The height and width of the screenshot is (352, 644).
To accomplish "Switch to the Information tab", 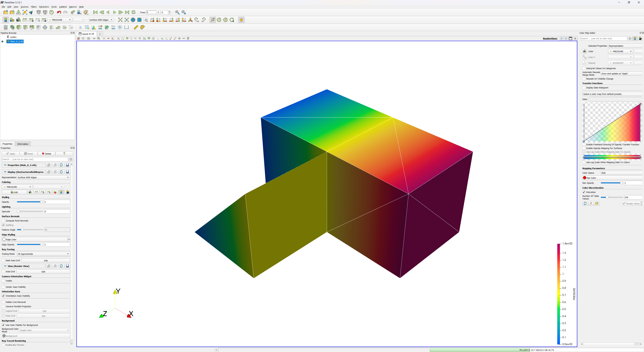I will click(23, 144).
